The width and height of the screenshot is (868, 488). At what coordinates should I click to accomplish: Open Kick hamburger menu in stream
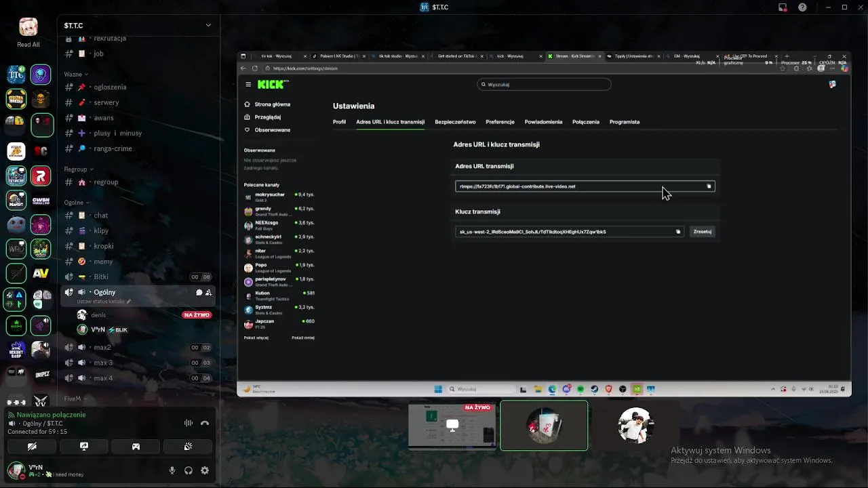pyautogui.click(x=248, y=85)
